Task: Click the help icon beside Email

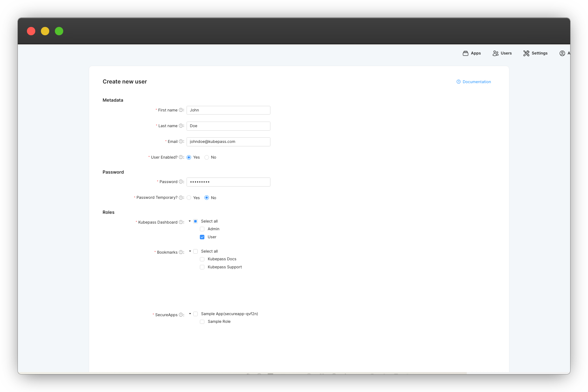Action: coord(181,141)
